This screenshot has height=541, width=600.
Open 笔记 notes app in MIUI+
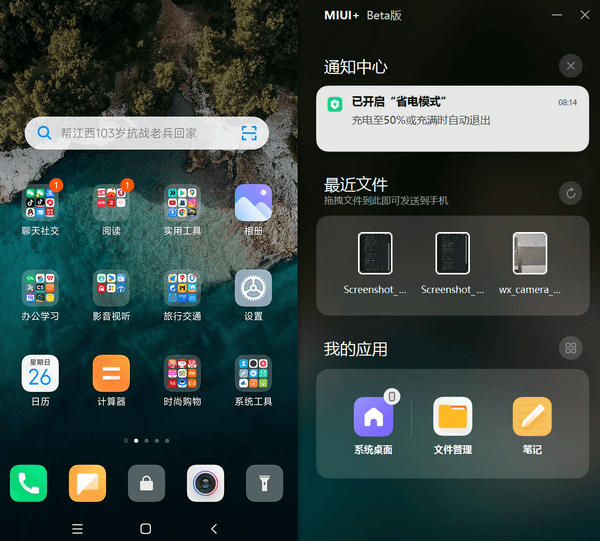pos(532,416)
